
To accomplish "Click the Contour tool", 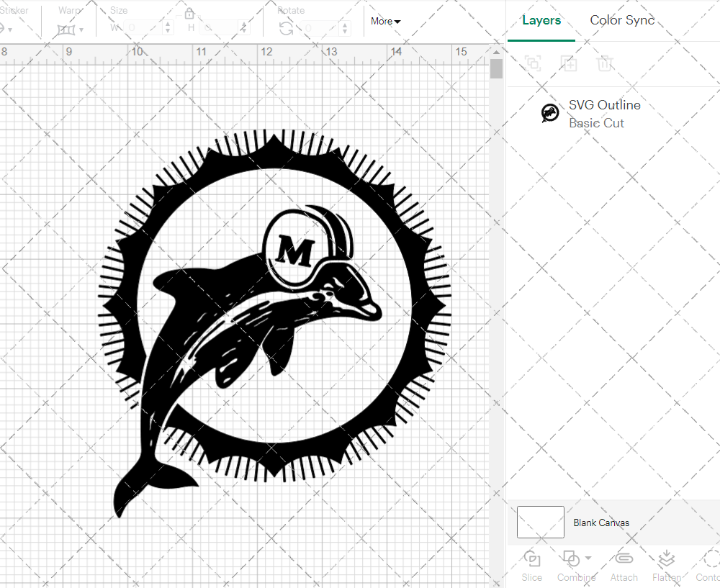I will point(708,566).
